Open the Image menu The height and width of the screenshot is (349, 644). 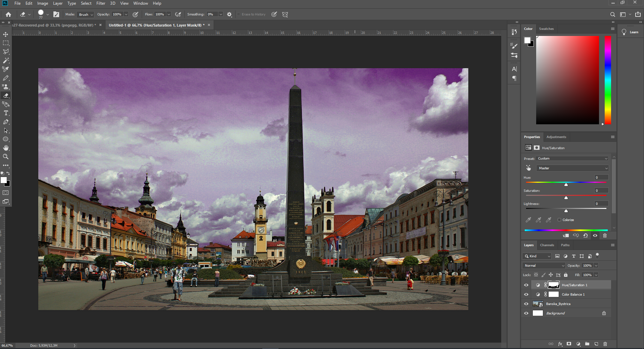[43, 3]
